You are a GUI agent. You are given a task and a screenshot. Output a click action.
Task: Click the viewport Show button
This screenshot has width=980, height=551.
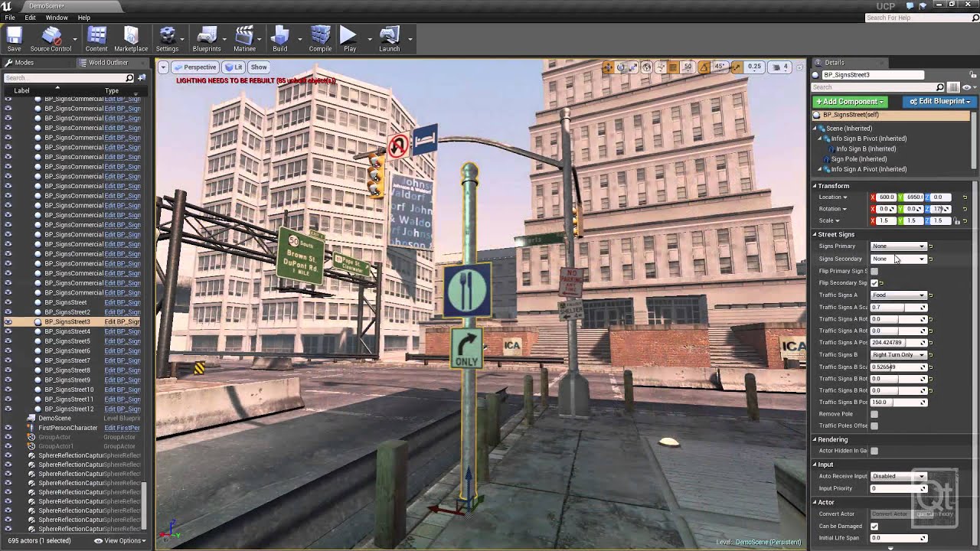pyautogui.click(x=259, y=67)
